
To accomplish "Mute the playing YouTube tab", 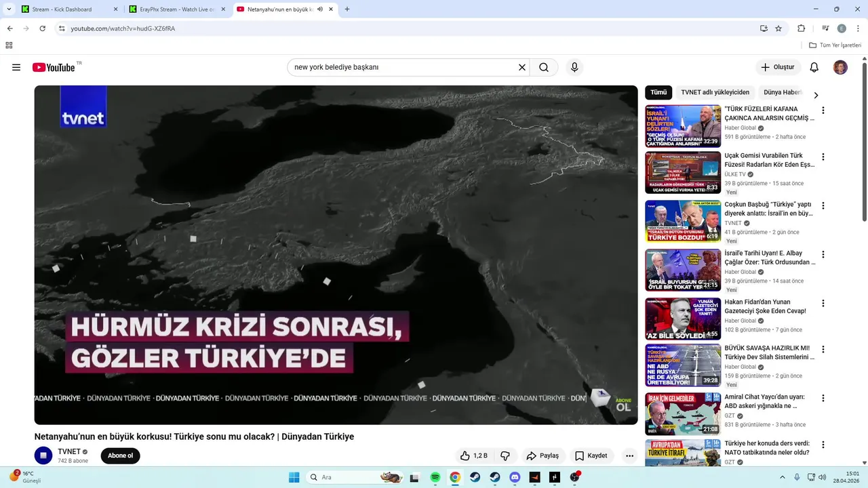I will tap(321, 9).
